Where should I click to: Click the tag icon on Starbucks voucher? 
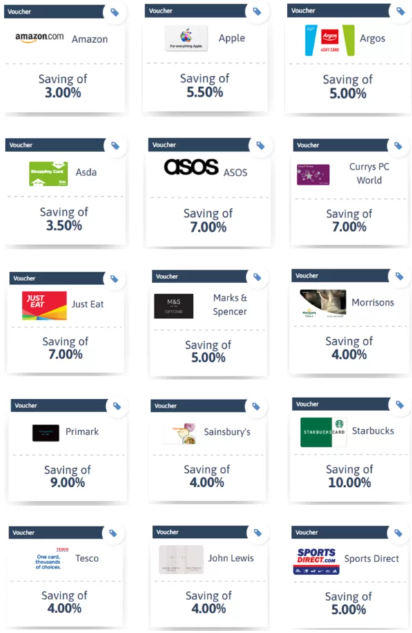coord(399,405)
